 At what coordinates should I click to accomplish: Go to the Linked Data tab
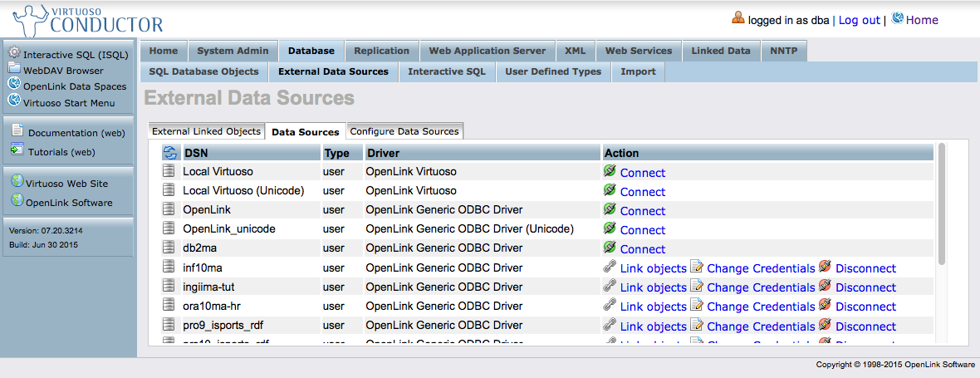pyautogui.click(x=720, y=51)
